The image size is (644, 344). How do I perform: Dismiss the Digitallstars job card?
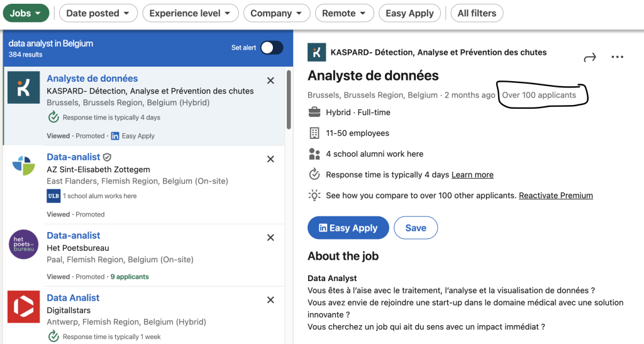(x=270, y=300)
